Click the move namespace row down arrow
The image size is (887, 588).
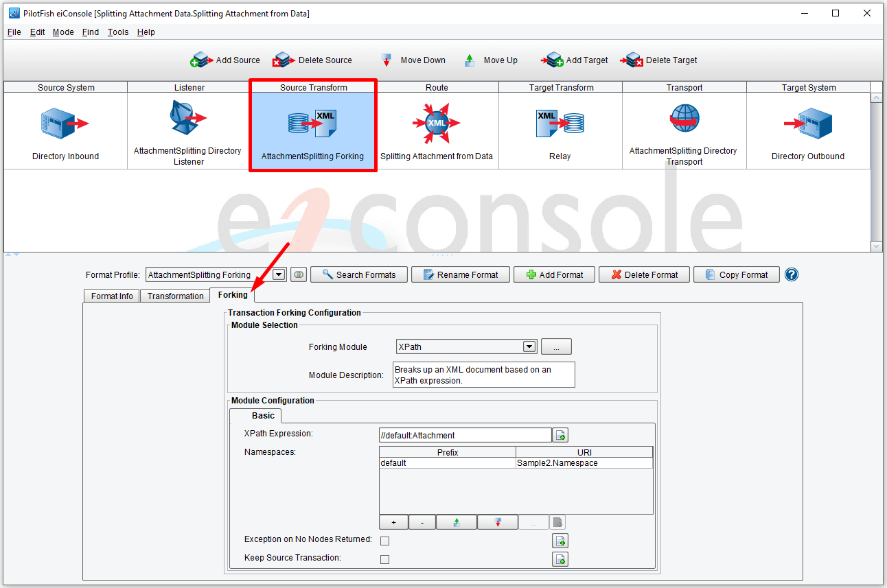point(498,523)
